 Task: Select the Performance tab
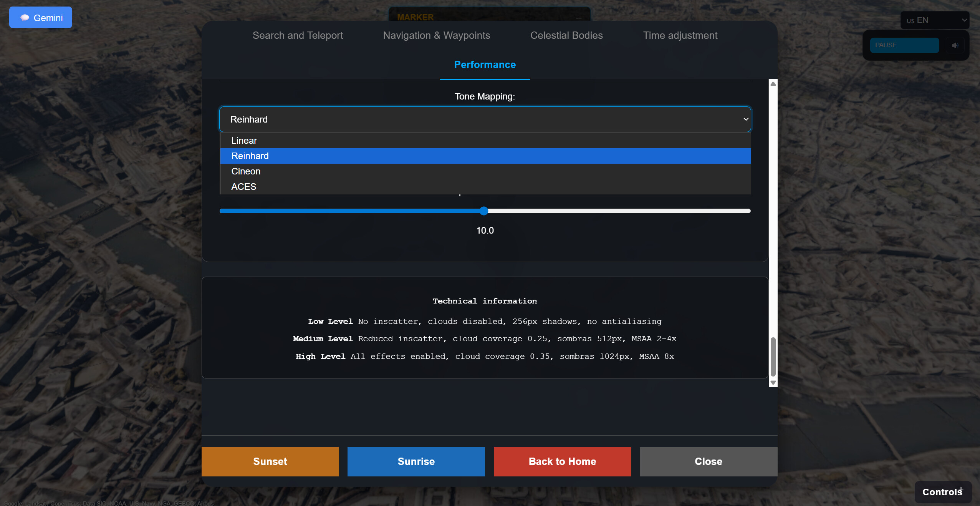[484, 65]
